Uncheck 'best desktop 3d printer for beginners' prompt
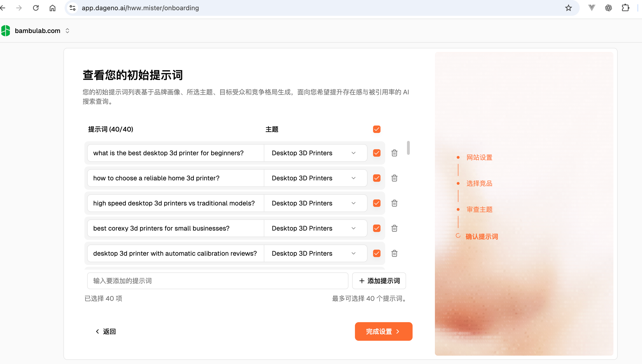The width and height of the screenshot is (642, 364). [x=377, y=153]
